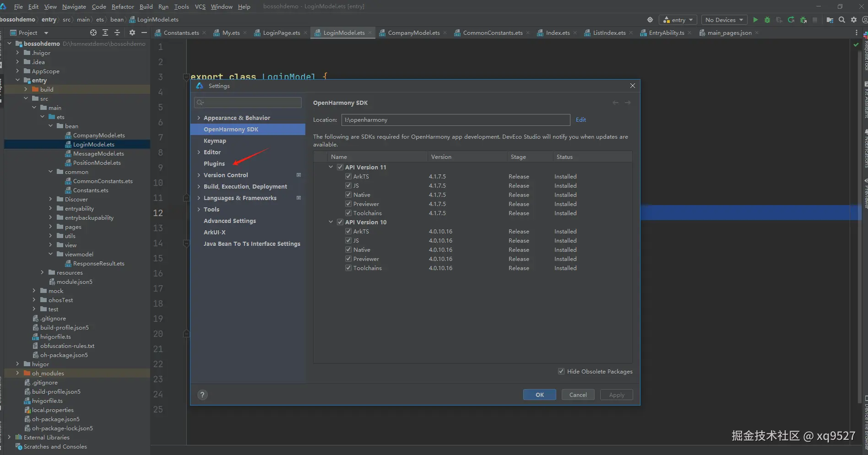This screenshot has height=455, width=868.
Task: Open the Refactor menu
Action: click(123, 6)
